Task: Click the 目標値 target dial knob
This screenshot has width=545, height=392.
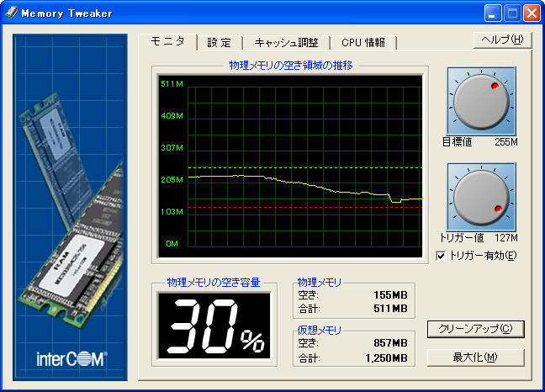Action: pyautogui.click(x=481, y=101)
